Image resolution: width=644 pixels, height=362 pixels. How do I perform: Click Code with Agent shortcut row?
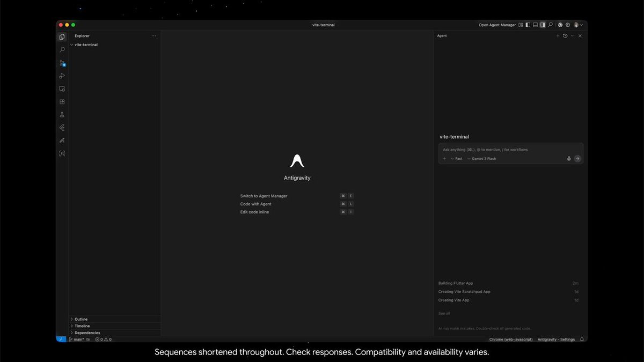coord(297,204)
